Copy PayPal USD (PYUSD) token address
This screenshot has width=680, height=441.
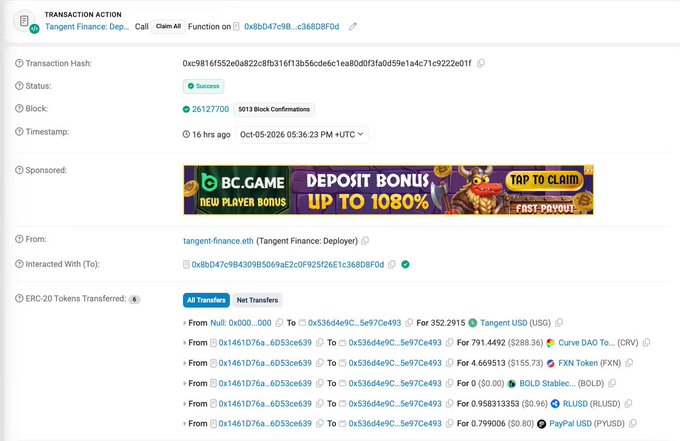(x=633, y=423)
